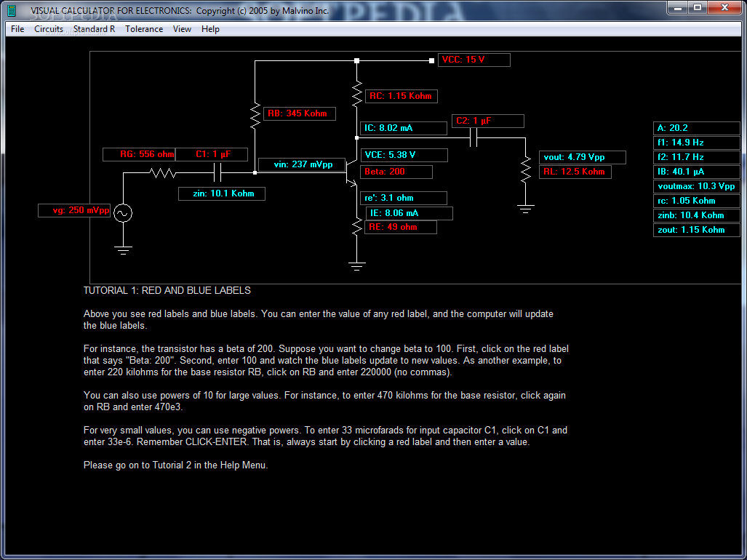The width and height of the screenshot is (747, 560).
Task: Open the Tolerance menu
Action: (144, 29)
